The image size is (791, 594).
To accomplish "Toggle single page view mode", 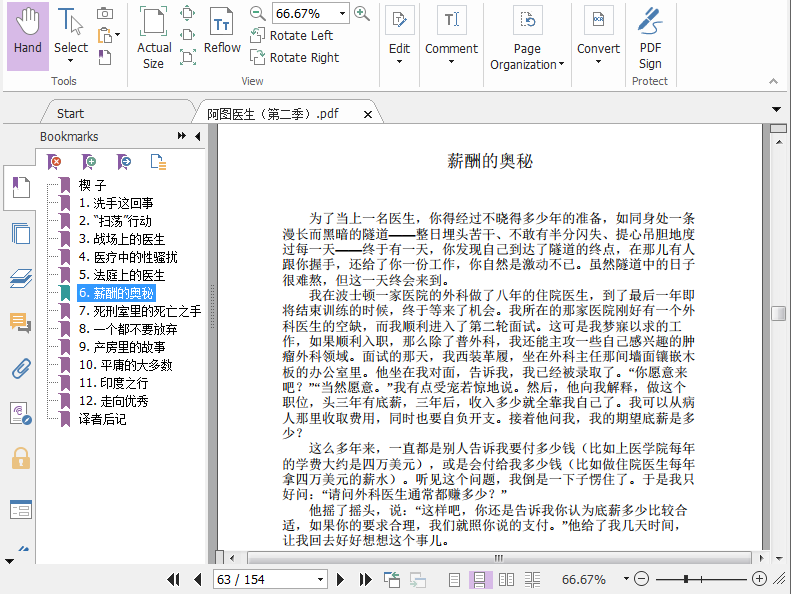I will coord(455,579).
